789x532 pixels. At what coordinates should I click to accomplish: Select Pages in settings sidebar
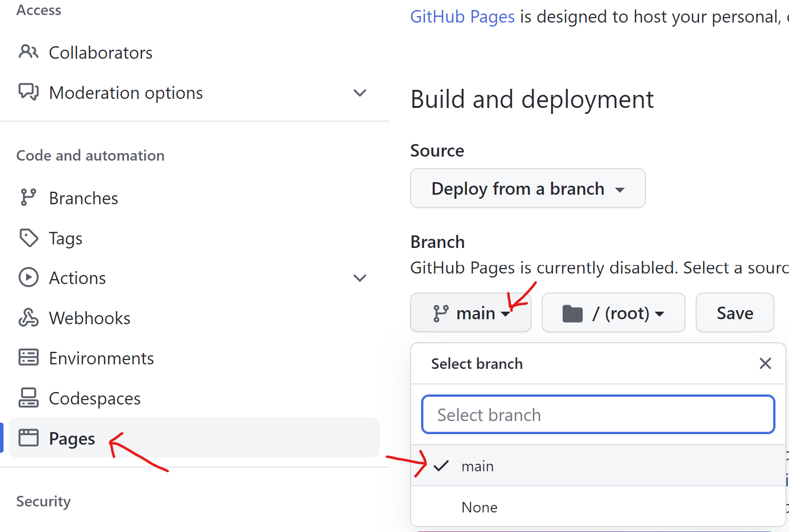[195, 438]
